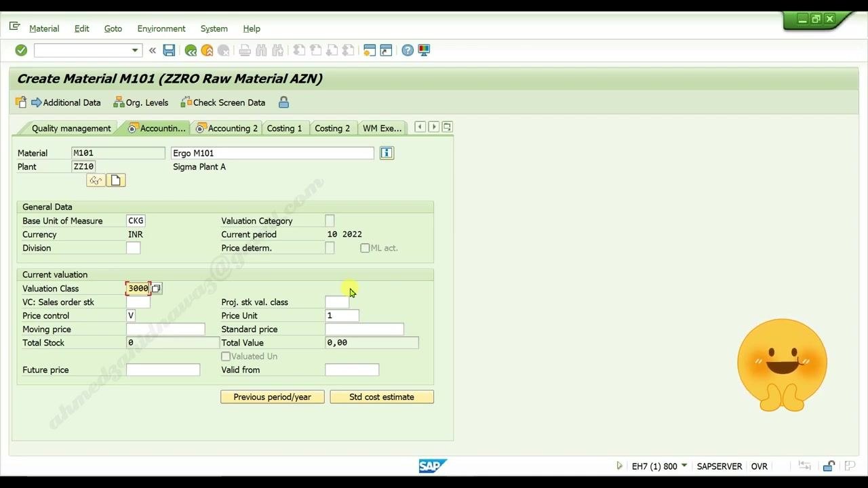Image resolution: width=868 pixels, height=488 pixels.
Task: Toggle the ML act. checkbox
Action: (x=365, y=248)
